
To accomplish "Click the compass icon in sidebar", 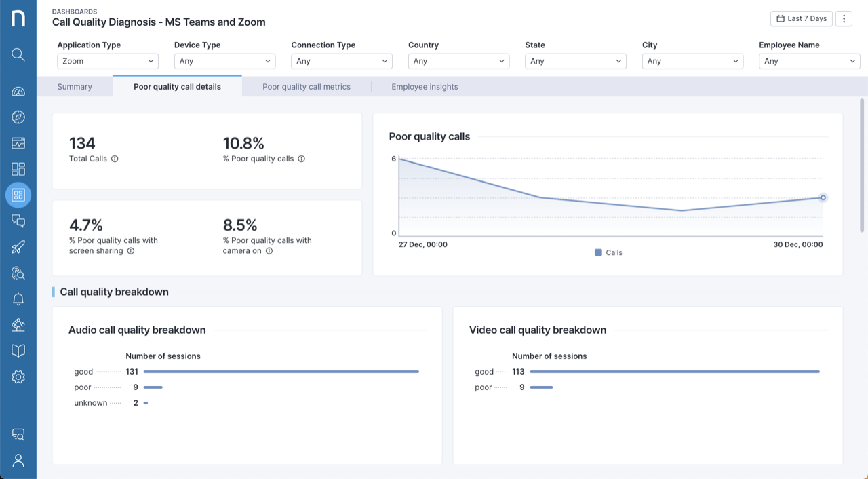I will [18, 117].
